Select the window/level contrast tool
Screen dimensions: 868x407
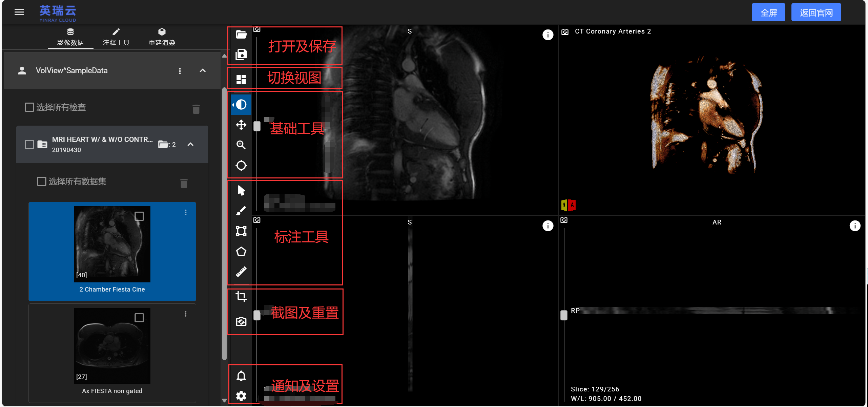[x=241, y=104]
